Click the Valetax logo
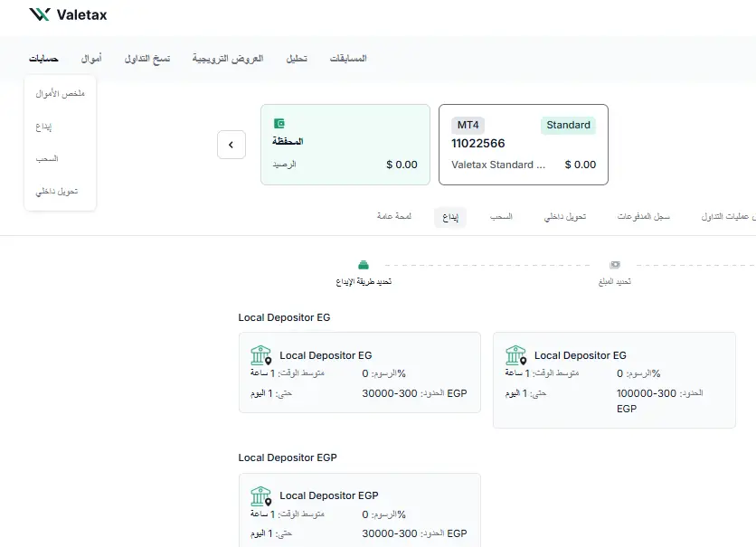This screenshot has height=547, width=756. pos(68,14)
